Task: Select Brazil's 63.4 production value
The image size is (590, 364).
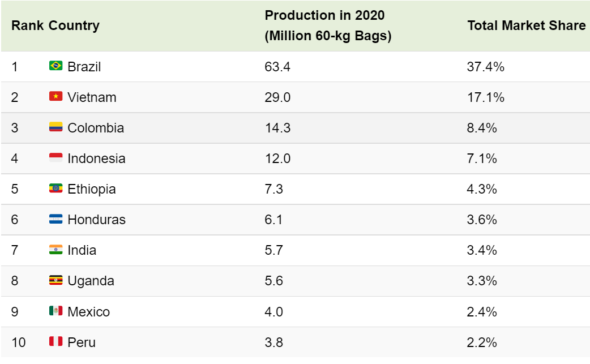Action: [x=277, y=67]
